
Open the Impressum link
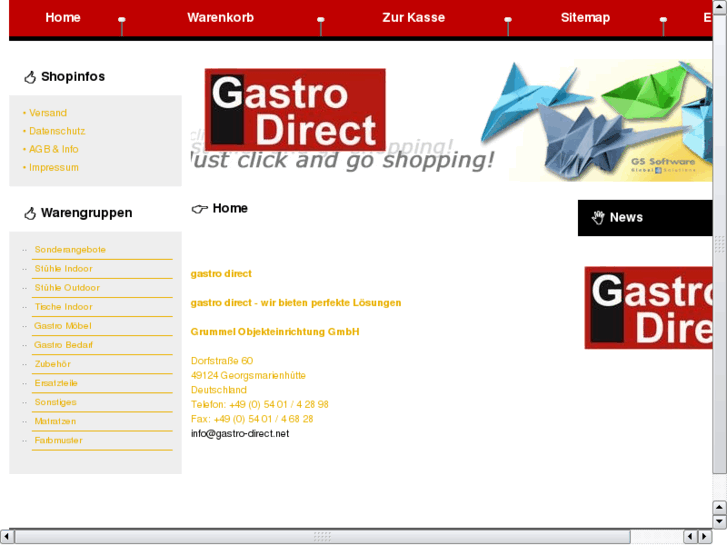(54, 167)
